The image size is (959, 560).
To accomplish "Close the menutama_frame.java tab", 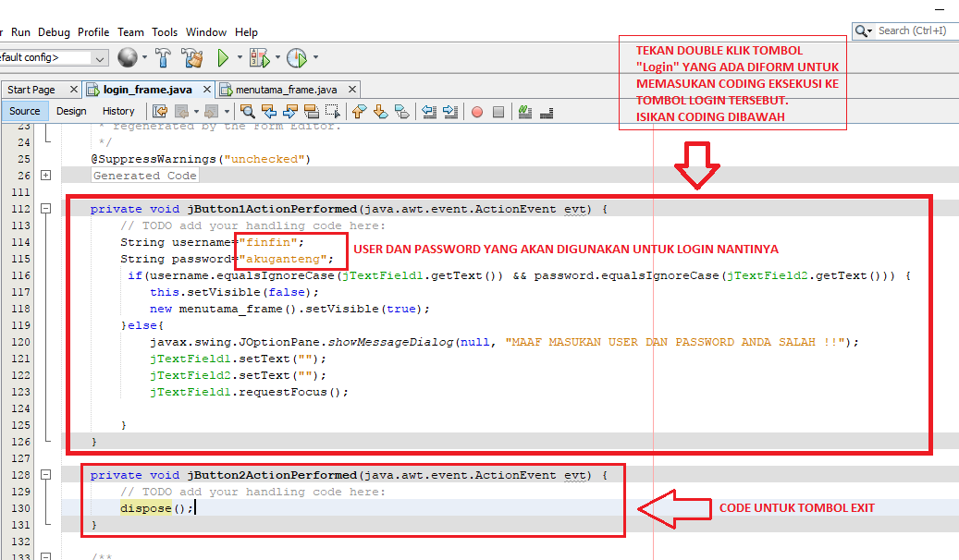I will click(351, 90).
